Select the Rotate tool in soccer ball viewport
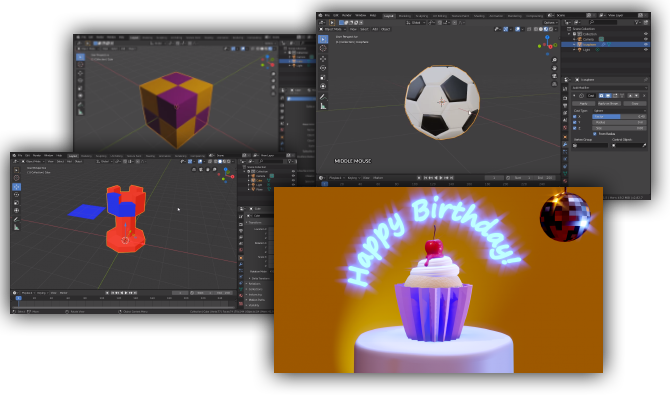Viewport: 670px width, 400px height. tap(323, 70)
